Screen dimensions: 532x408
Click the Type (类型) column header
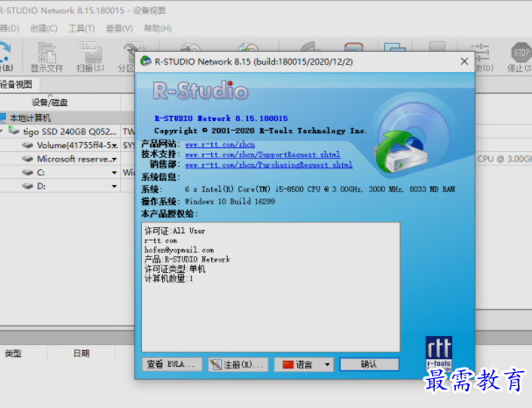tap(13, 354)
